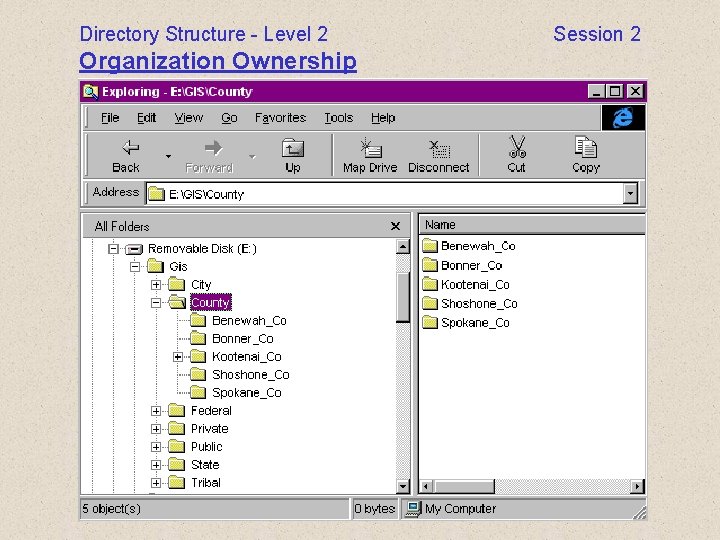Screen dimensions: 720x540
Task: Open the Address bar dropdown arrow
Action: tap(630, 193)
